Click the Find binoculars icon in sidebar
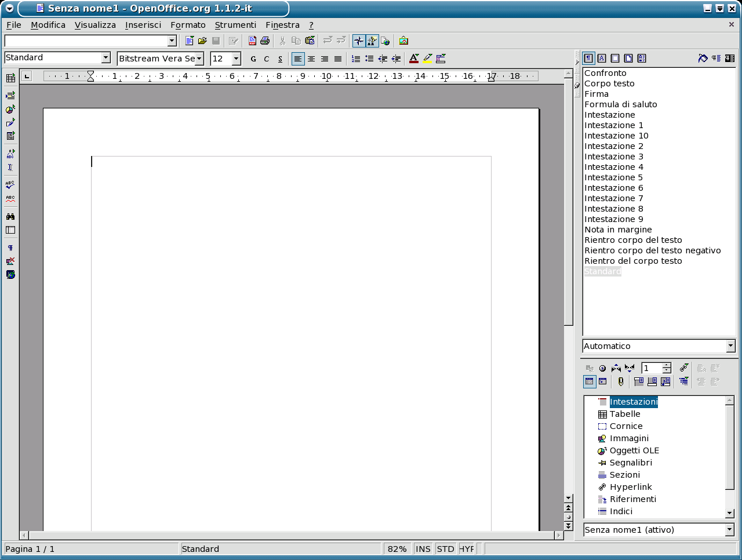Viewport: 742px width, 560px height. (10, 216)
